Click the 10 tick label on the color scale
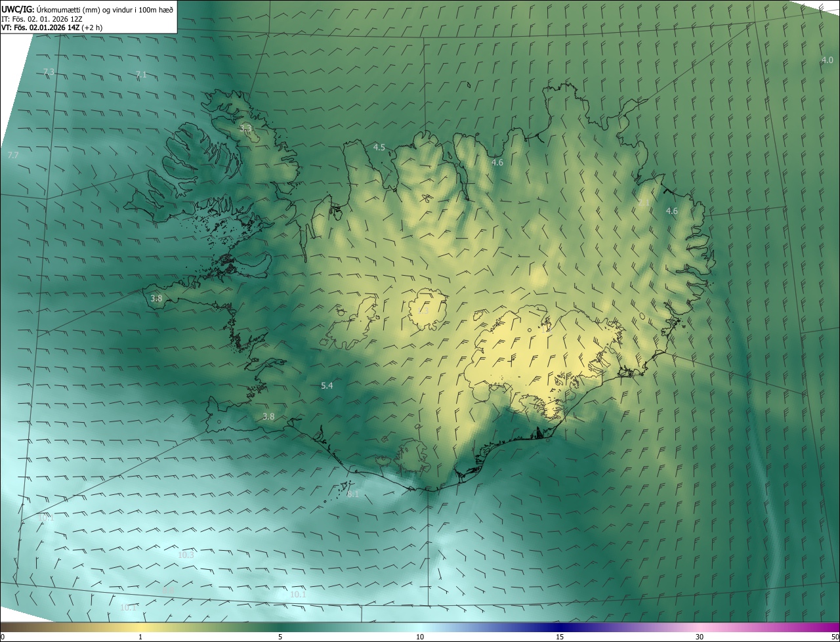The image size is (840, 642). (420, 637)
